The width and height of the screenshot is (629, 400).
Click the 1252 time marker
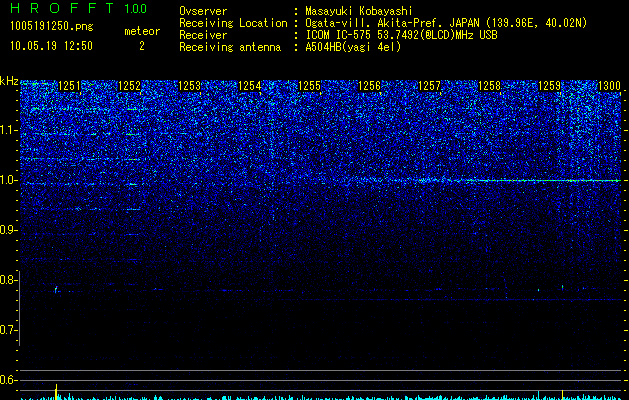[129, 86]
